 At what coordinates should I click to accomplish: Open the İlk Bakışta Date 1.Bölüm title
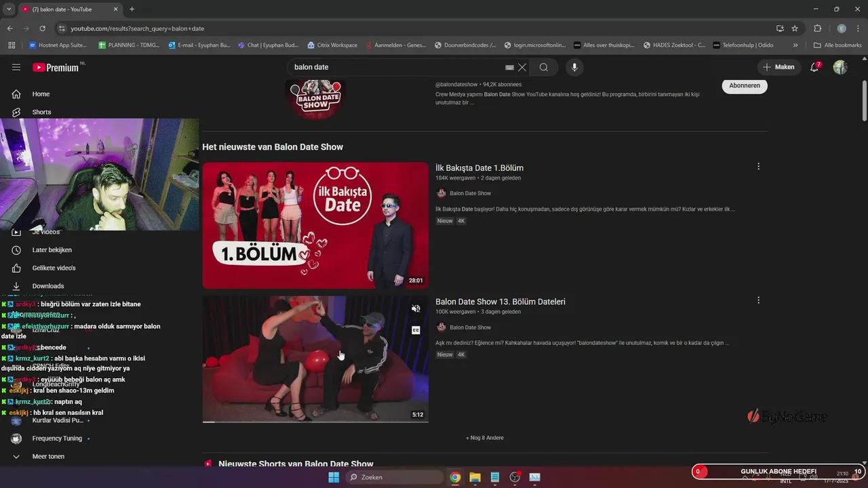479,168
